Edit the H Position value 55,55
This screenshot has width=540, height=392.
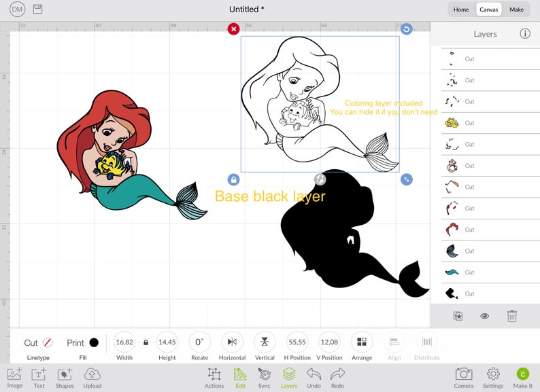coord(297,342)
